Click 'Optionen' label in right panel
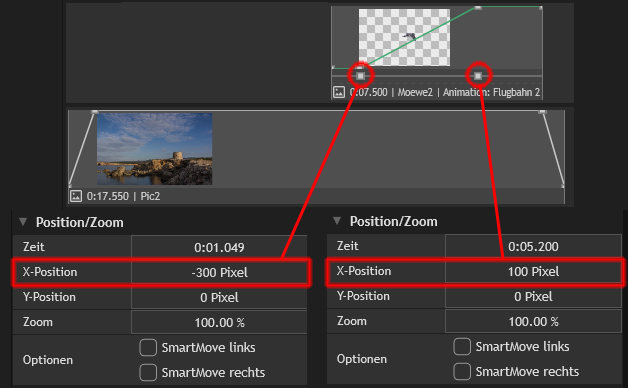Screen dimensions: 628x388 pos(362,359)
